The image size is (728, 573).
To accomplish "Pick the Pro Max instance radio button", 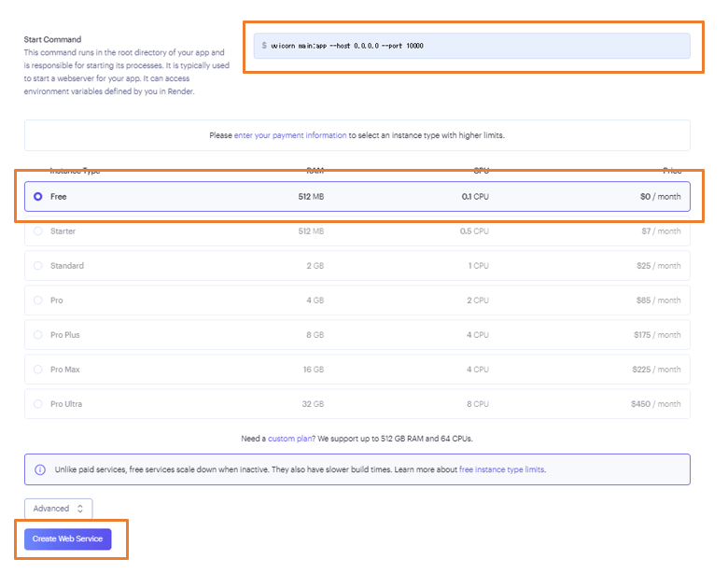I will coord(38,370).
